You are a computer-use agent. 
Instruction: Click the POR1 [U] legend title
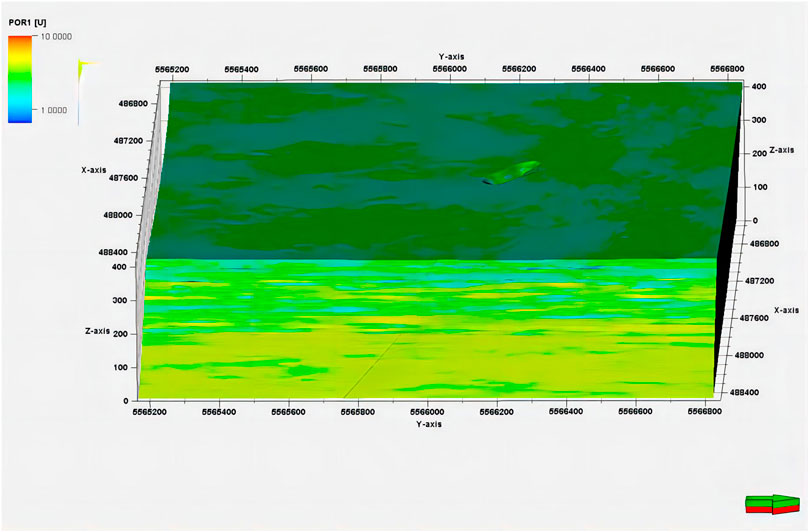27,23
